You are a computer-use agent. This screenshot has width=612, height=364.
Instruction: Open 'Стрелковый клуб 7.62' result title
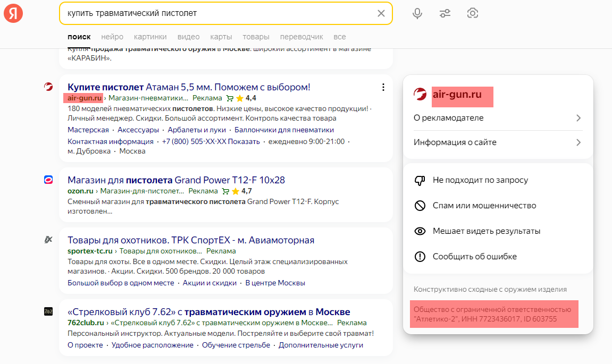209,312
